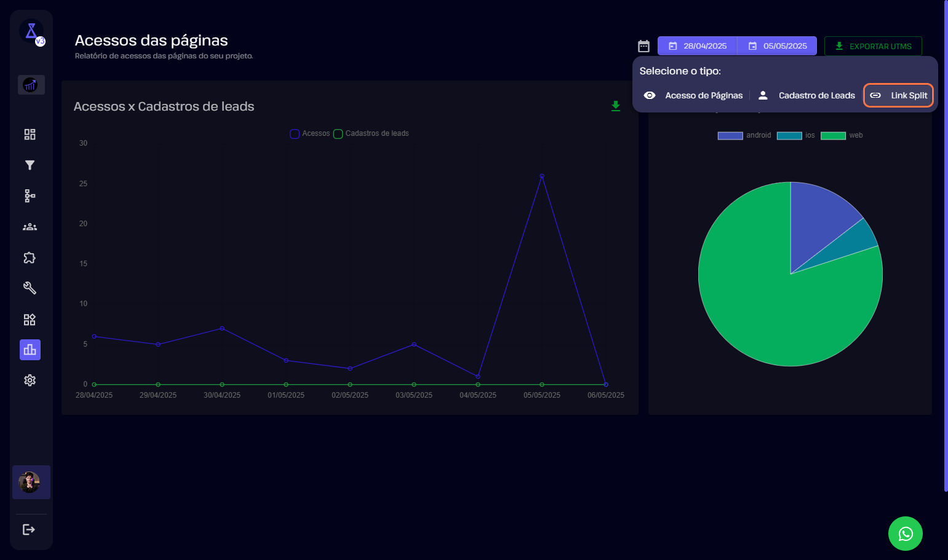Click the 30/04/2025 data point on the line
This screenshot has height=560, width=948.
[x=222, y=328]
